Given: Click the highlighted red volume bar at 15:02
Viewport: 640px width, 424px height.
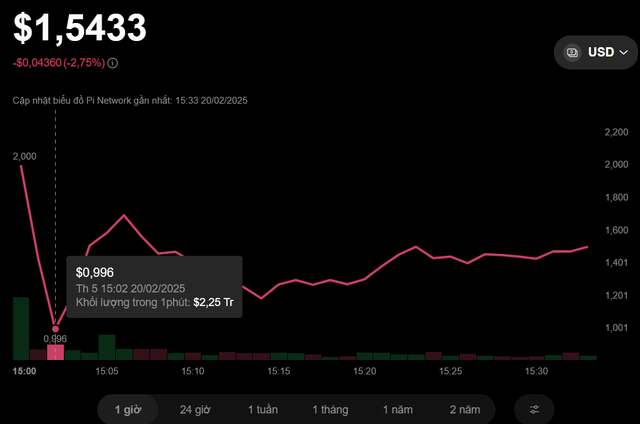Looking at the screenshot, I should [55, 352].
